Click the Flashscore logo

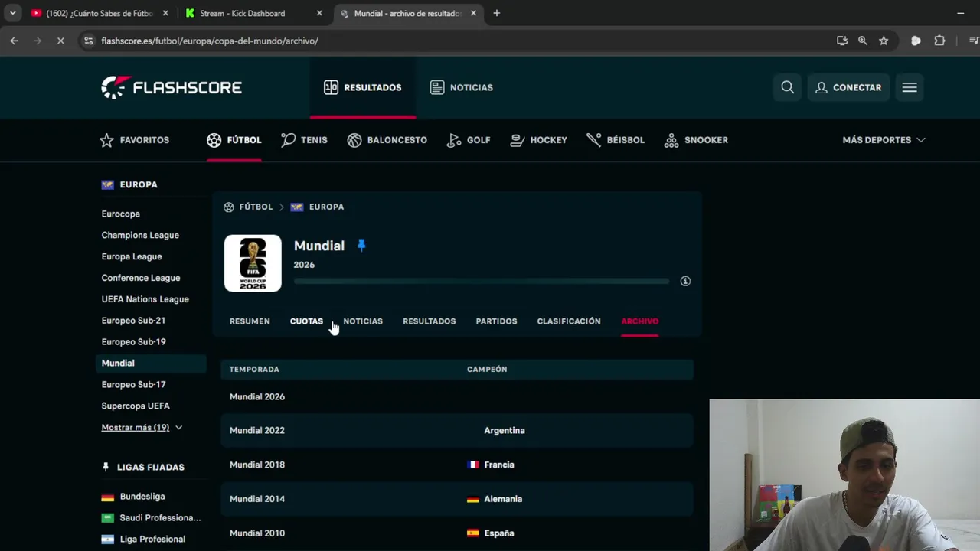coord(171,87)
